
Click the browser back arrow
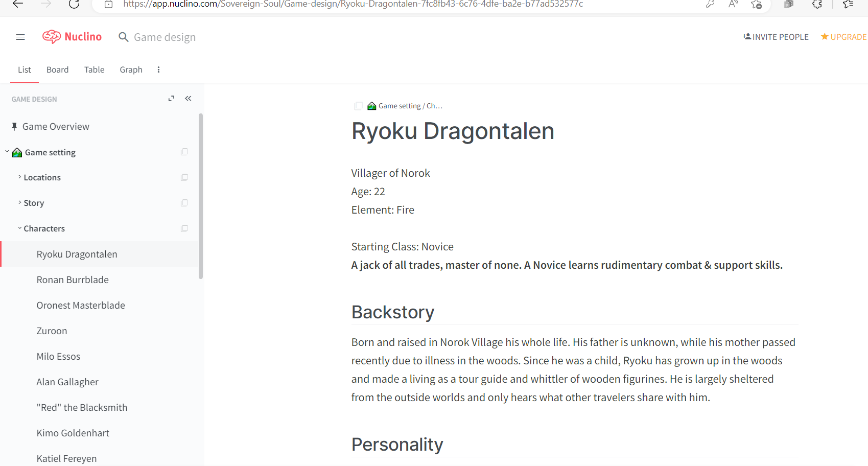[18, 4]
